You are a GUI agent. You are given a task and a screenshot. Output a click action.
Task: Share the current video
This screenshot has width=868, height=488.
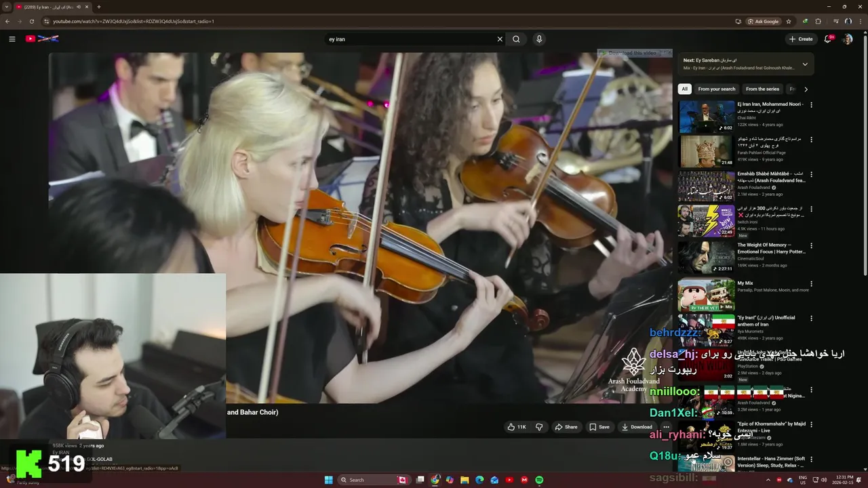click(566, 427)
